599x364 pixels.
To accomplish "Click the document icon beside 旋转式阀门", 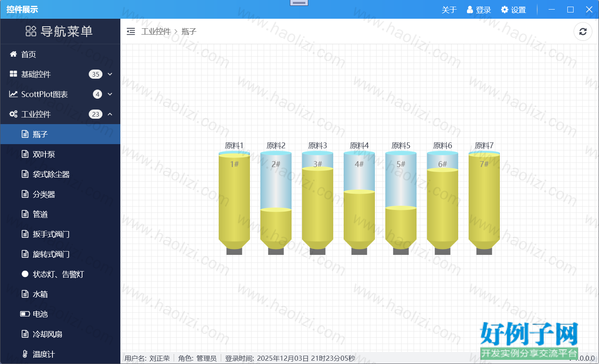I will pos(25,254).
